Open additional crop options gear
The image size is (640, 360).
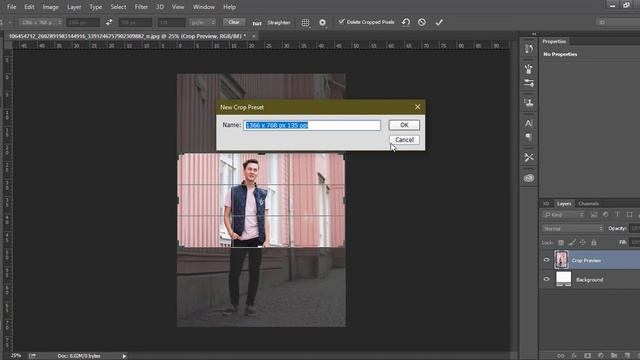pyautogui.click(x=322, y=22)
